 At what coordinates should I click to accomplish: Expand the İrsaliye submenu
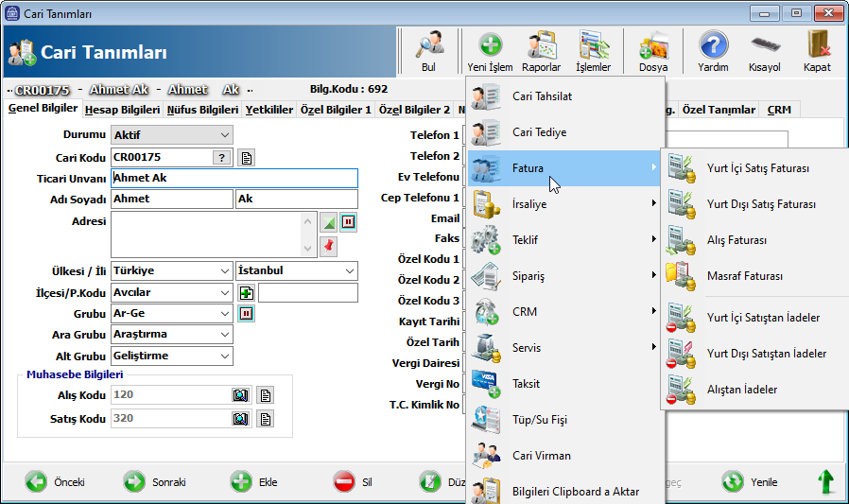tap(563, 203)
